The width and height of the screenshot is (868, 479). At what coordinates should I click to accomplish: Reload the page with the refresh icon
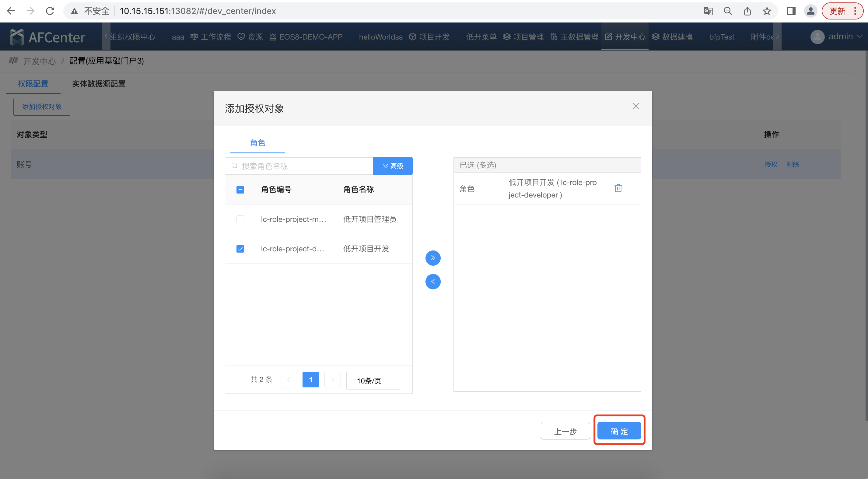point(50,11)
